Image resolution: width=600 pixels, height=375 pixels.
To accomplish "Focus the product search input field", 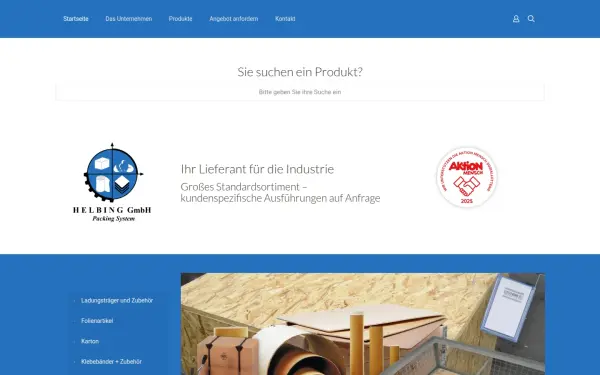I will pyautogui.click(x=300, y=92).
